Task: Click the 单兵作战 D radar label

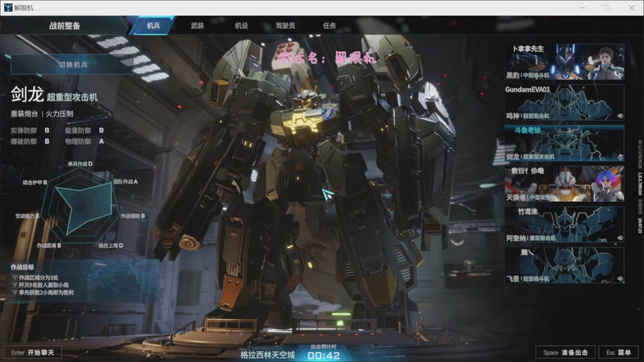Action: (x=80, y=164)
